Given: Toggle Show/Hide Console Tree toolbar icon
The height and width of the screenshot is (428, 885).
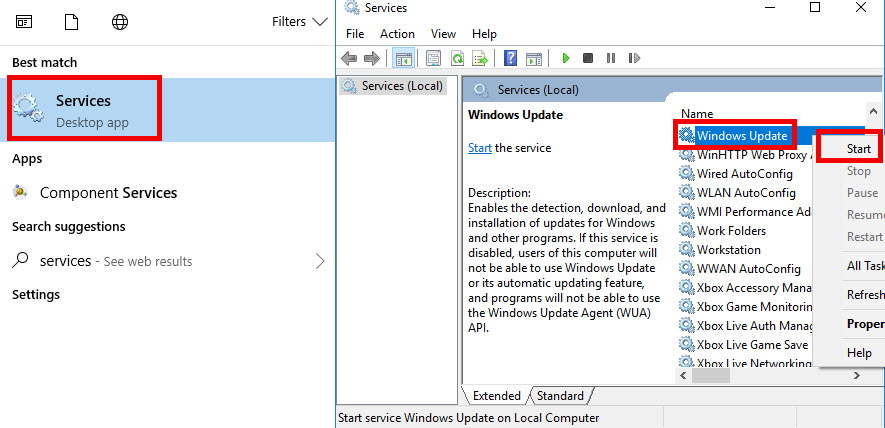Looking at the screenshot, I should pyautogui.click(x=404, y=58).
